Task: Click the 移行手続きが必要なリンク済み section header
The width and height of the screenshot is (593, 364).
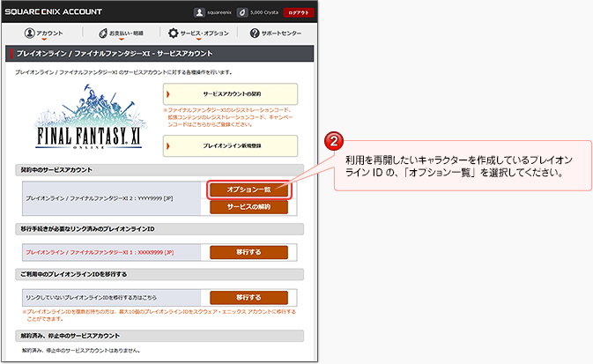Action: (159, 229)
